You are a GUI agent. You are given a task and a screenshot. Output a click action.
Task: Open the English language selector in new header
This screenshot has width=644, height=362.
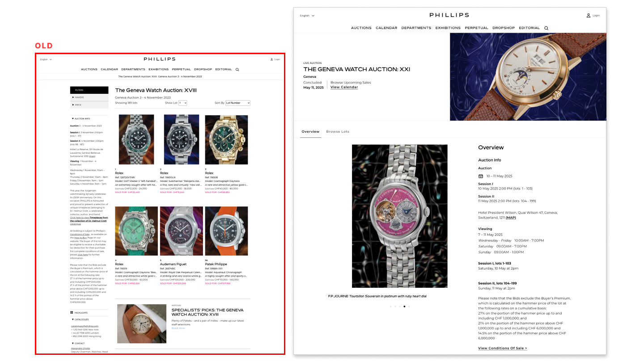click(x=307, y=16)
